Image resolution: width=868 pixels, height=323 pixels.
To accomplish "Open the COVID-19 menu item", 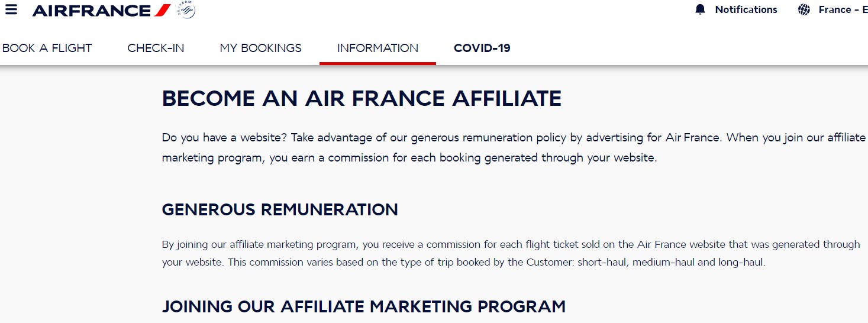I will [x=482, y=48].
